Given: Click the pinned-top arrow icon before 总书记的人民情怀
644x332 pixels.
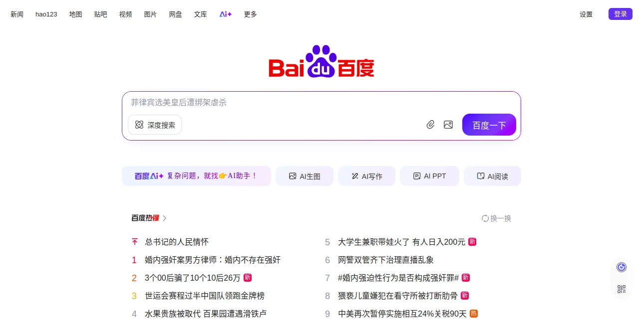Looking at the screenshot, I should point(134,242).
